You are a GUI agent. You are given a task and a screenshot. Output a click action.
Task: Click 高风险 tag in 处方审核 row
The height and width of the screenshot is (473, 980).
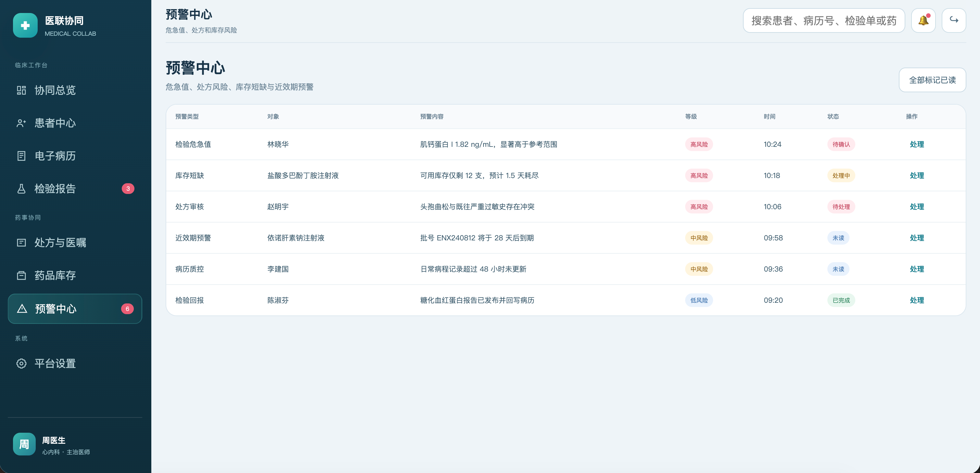(699, 207)
